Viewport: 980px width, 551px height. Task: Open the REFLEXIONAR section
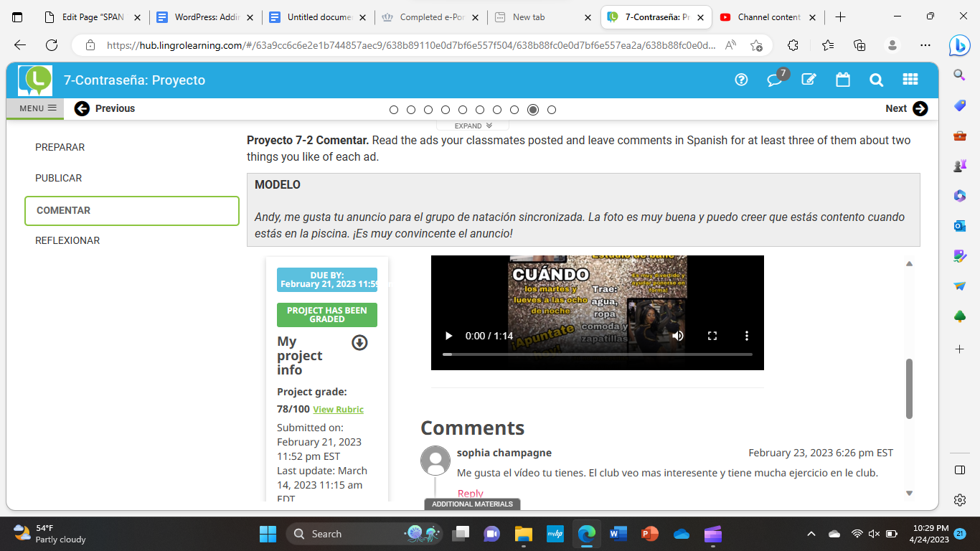tap(67, 240)
